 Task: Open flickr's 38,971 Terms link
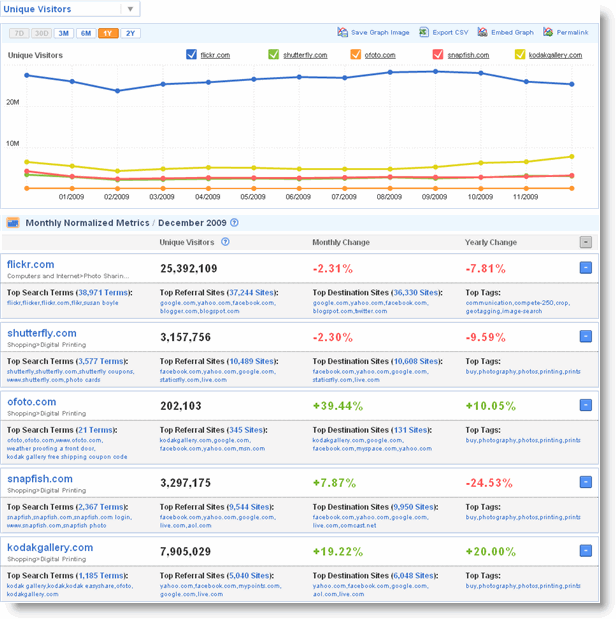[103, 293]
